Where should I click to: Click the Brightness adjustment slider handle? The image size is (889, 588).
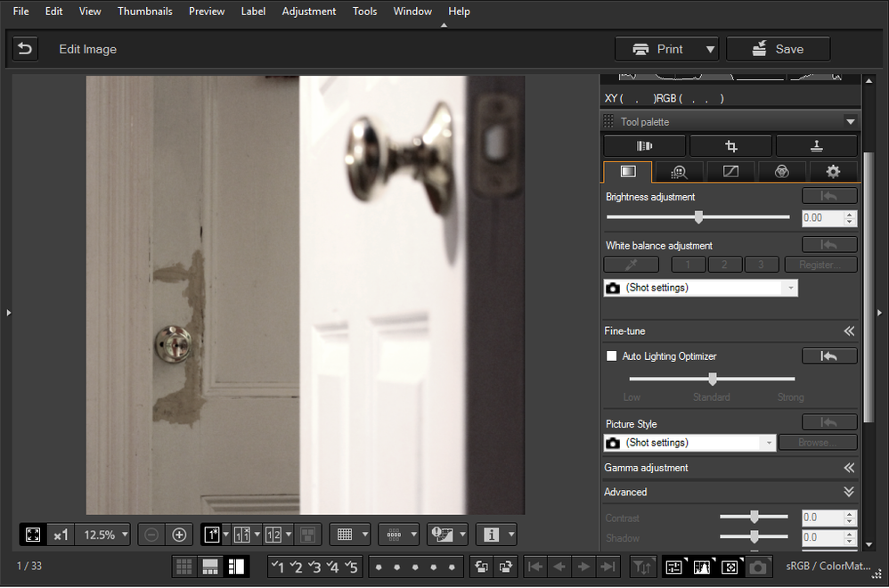click(698, 217)
